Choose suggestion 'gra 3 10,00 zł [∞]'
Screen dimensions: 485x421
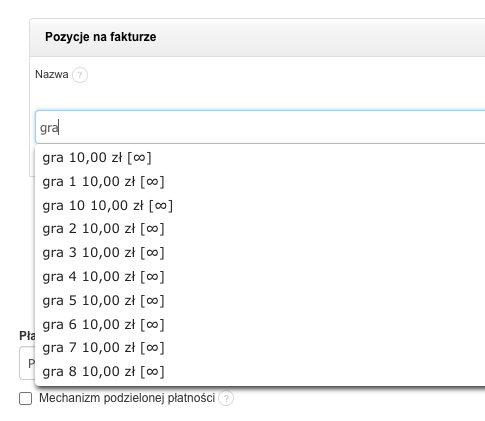pyautogui.click(x=260, y=253)
